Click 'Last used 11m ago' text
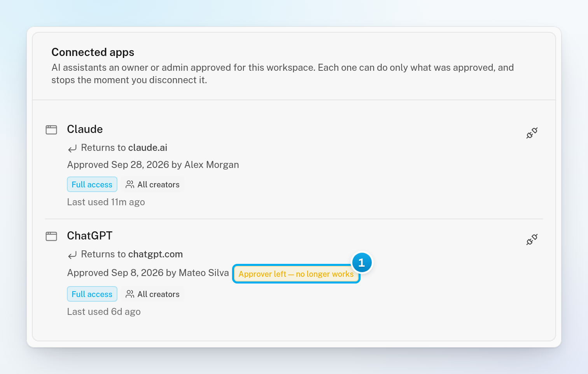The height and width of the screenshot is (374, 588). (x=106, y=202)
